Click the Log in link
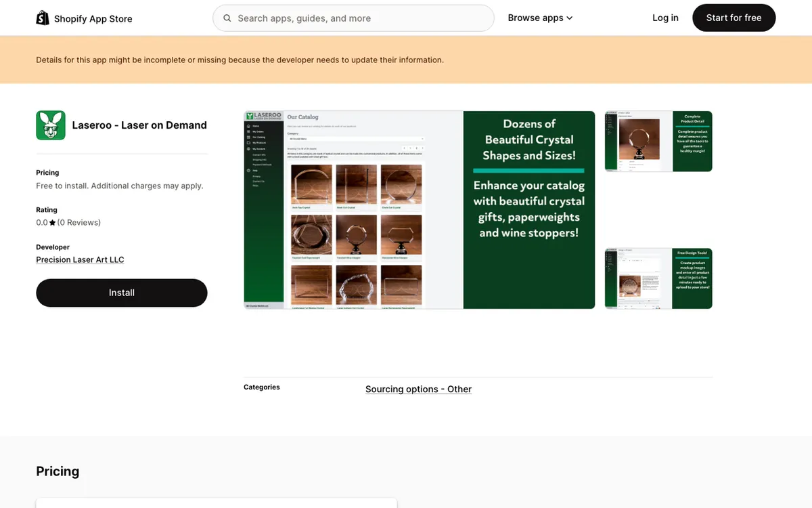Image resolution: width=812 pixels, height=508 pixels. [665, 18]
